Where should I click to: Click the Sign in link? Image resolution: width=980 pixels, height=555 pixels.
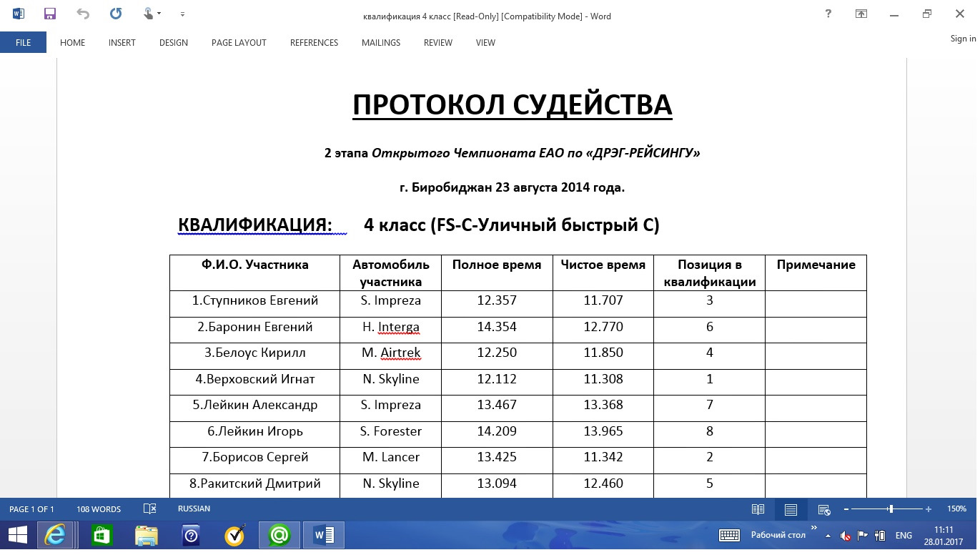point(962,38)
